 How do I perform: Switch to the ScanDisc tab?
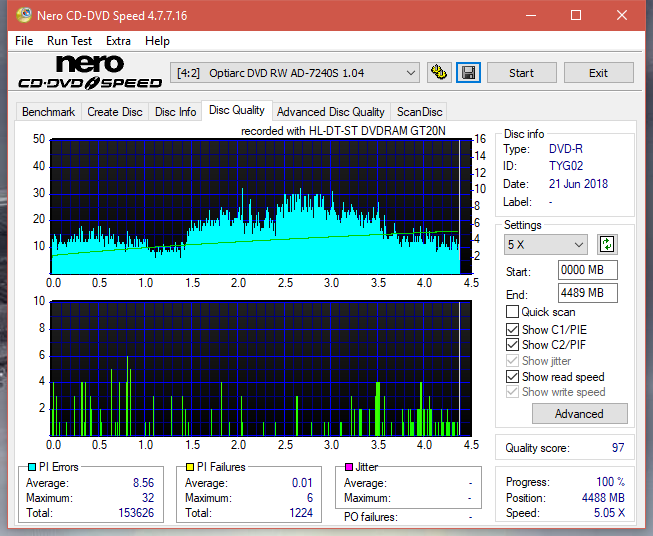pos(419,112)
